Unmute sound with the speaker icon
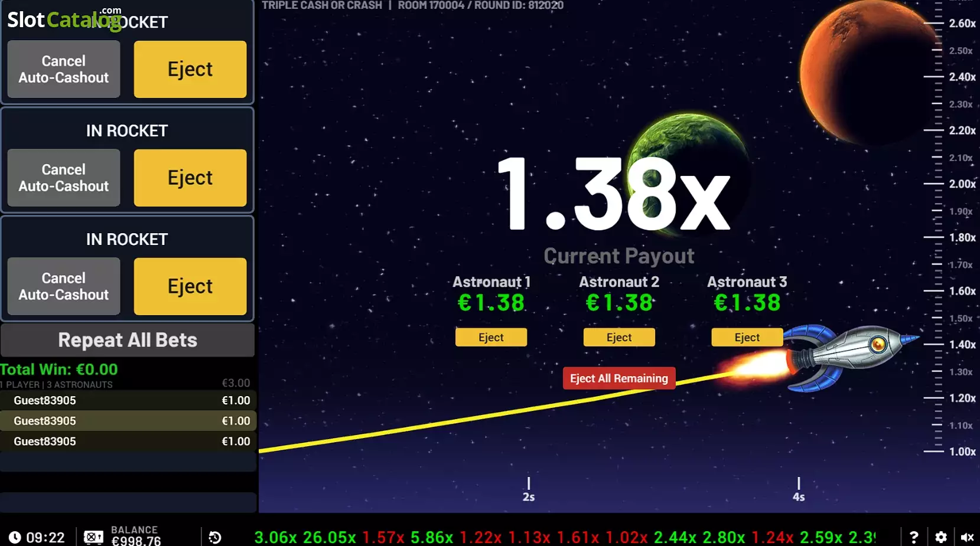 pos(967,537)
